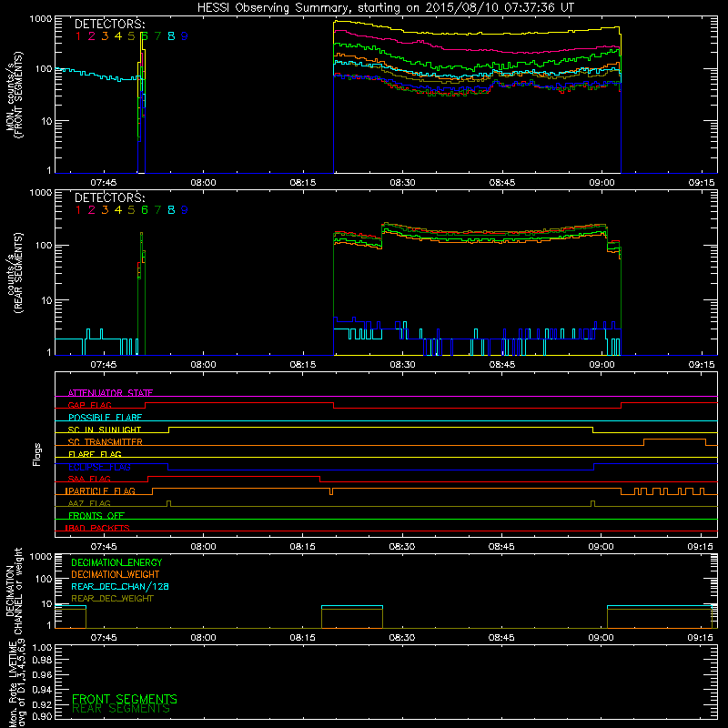The image size is (728, 728).
Task: Click the HESSI Observing Summary plot title
Action: tap(385, 7)
